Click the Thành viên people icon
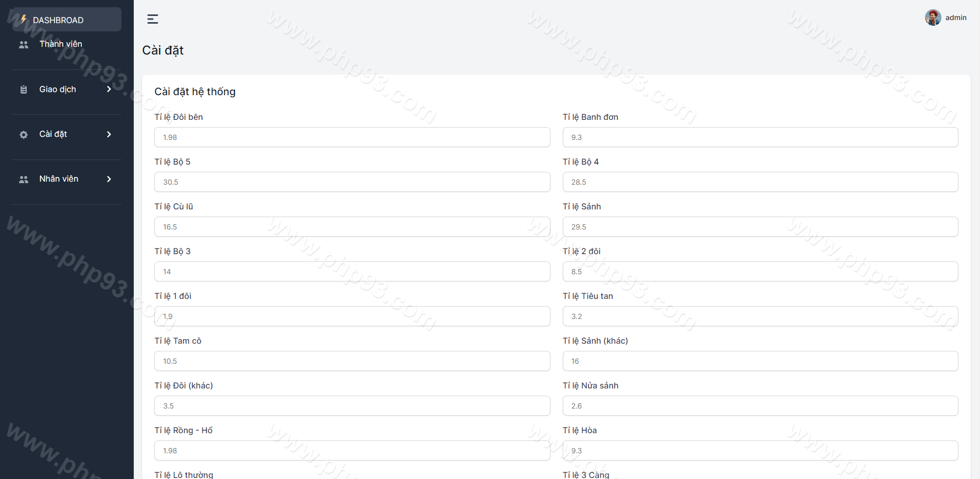Screen dimensions: 980x479 click(24, 45)
